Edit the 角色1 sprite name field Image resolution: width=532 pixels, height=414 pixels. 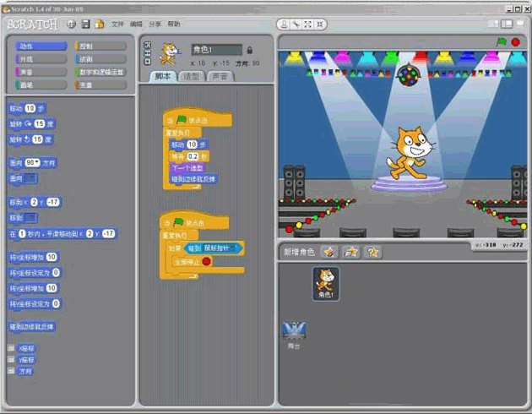point(217,50)
